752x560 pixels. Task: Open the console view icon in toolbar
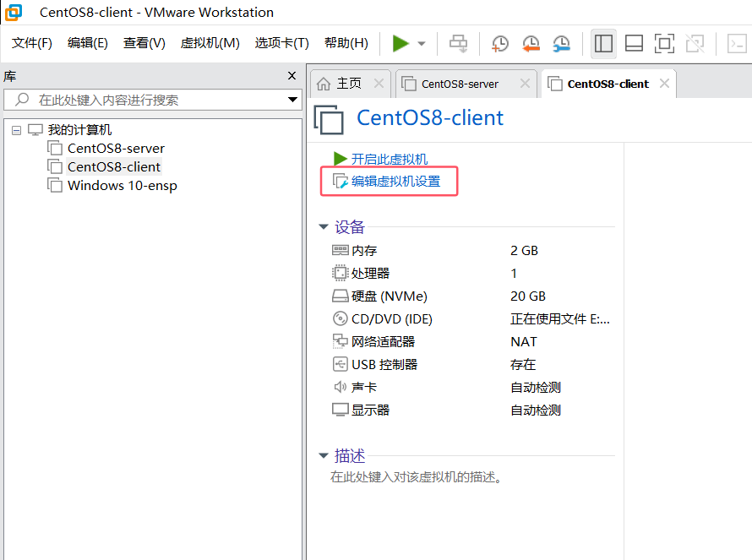pyautogui.click(x=737, y=44)
